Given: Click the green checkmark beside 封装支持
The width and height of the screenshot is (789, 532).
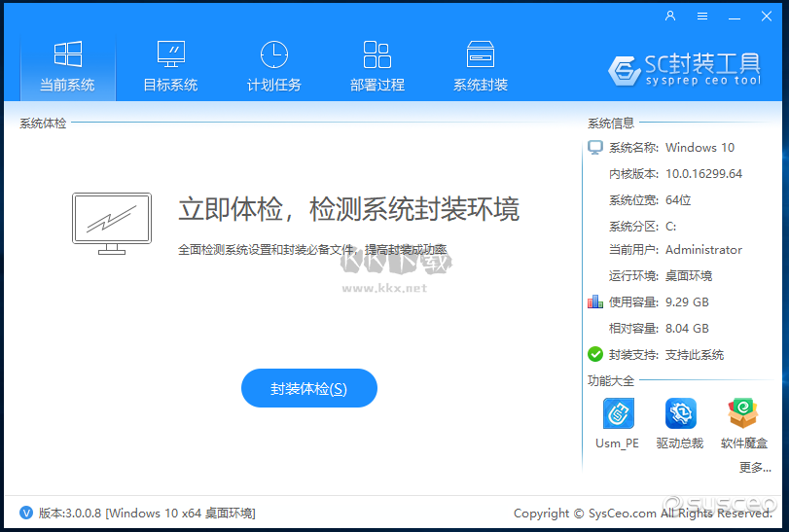Looking at the screenshot, I should [x=595, y=354].
